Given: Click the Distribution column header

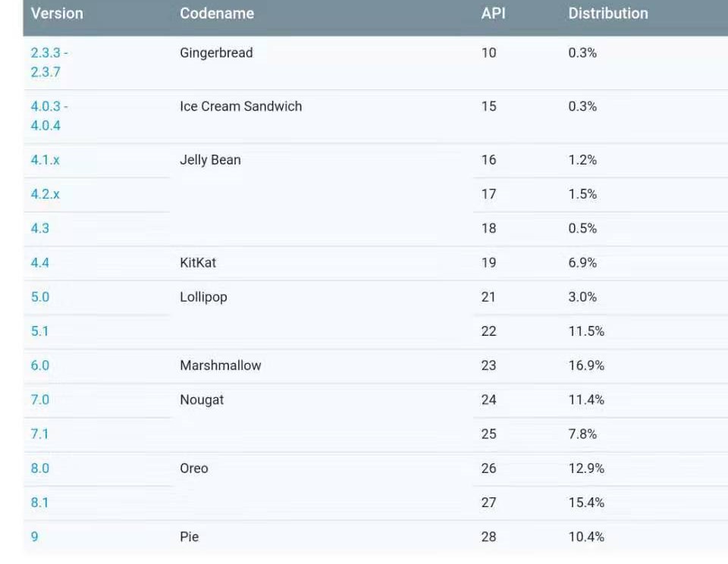Looking at the screenshot, I should [x=608, y=14].
